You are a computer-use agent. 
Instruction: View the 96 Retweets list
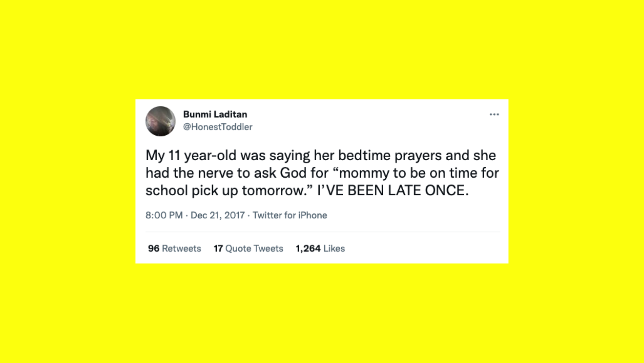pos(174,248)
